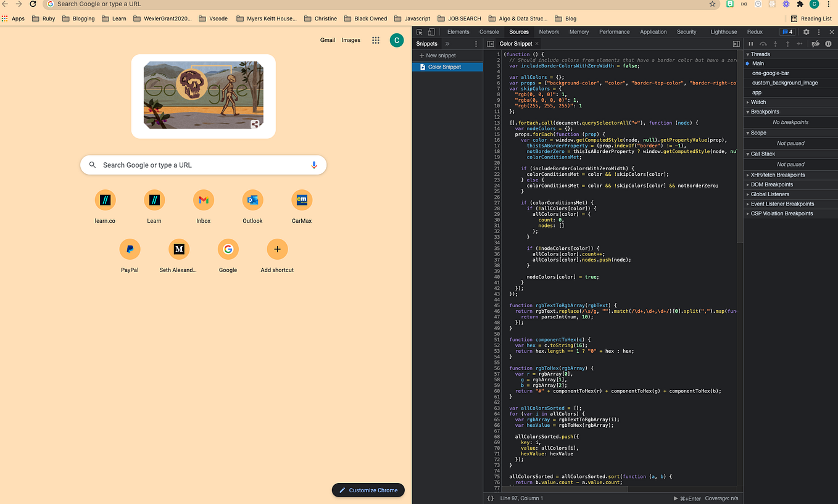This screenshot has width=838, height=504.
Task: Click the step out of current function icon
Action: pos(788,44)
